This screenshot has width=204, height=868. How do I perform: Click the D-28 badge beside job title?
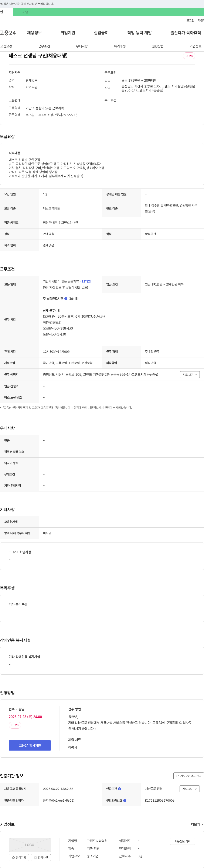point(189,56)
